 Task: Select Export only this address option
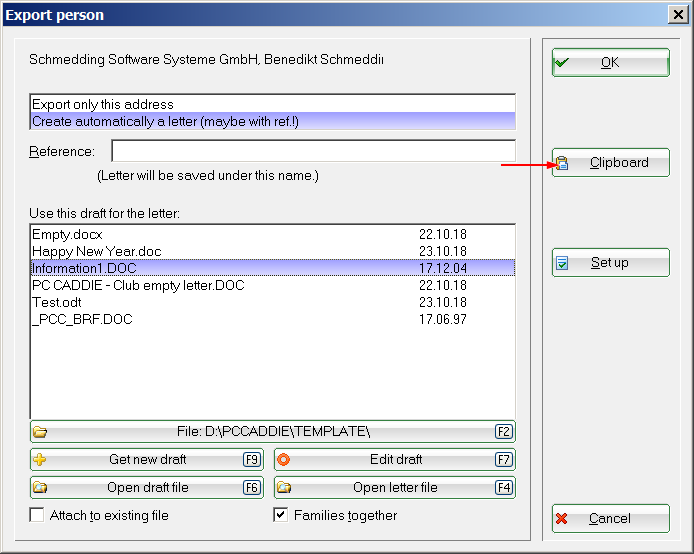(x=103, y=104)
